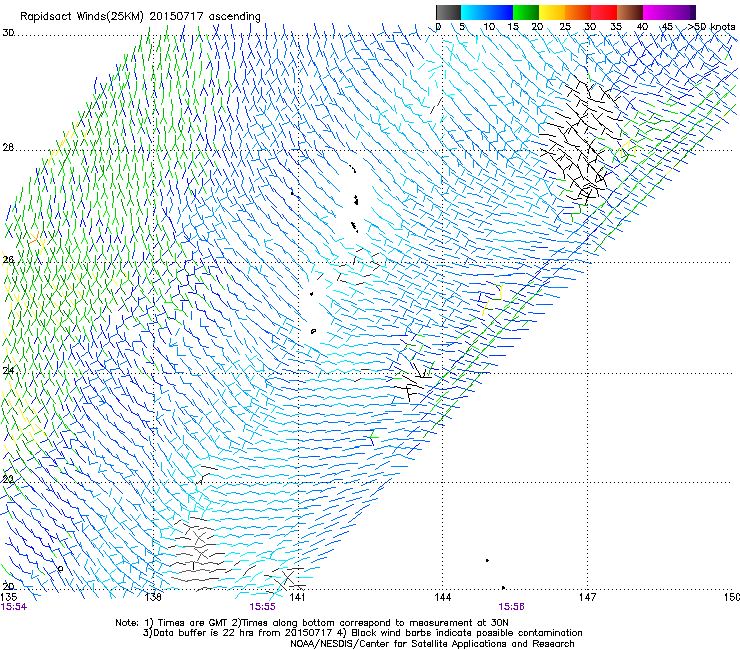
Task: Click the '25' value under the color bar
Action: (565, 27)
